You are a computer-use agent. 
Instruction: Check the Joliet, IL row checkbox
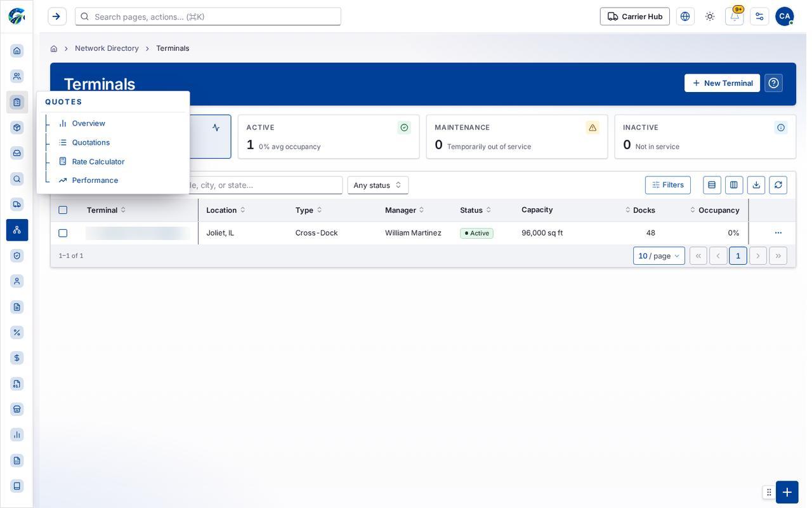point(63,233)
